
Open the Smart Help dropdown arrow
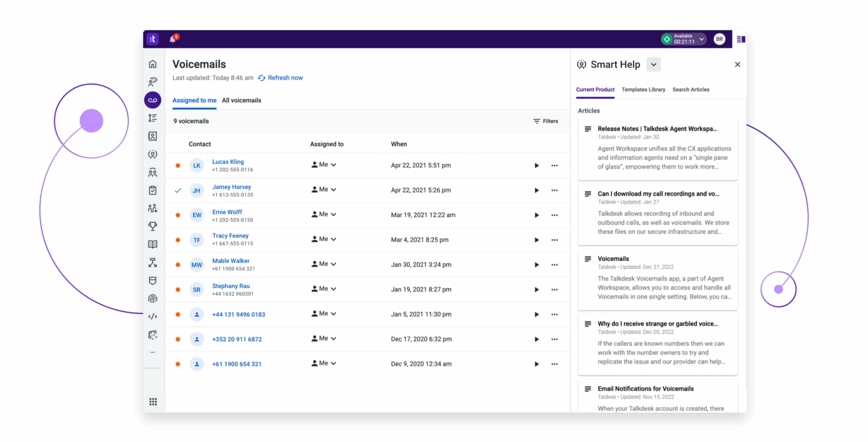pyautogui.click(x=653, y=64)
